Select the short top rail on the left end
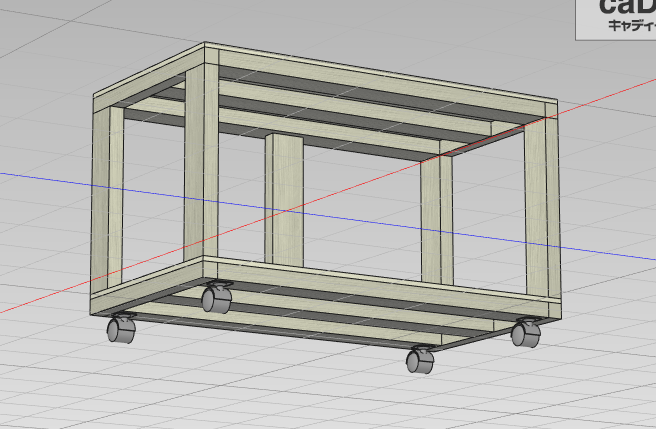Image resolution: width=656 pixels, height=429 pixels. click(149, 78)
